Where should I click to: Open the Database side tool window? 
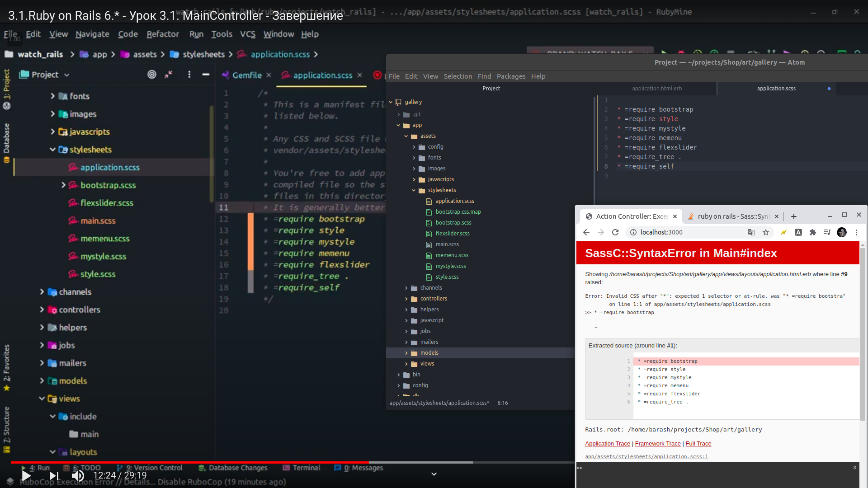(x=6, y=142)
